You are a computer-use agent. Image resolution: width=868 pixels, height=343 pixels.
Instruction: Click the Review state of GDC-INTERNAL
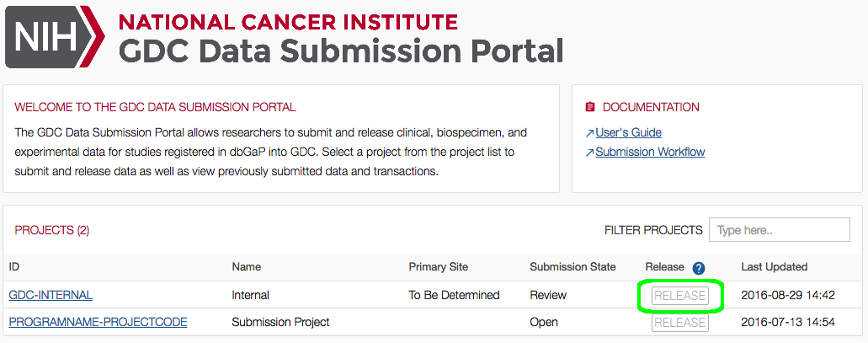click(x=548, y=295)
